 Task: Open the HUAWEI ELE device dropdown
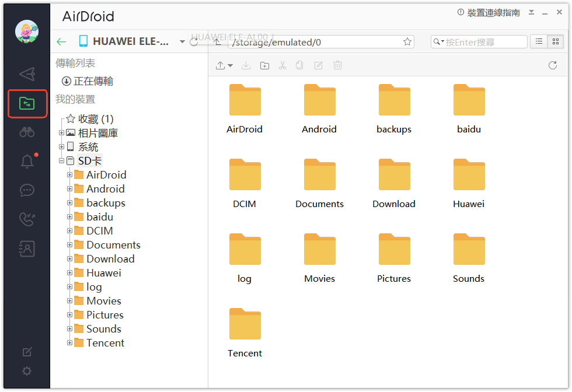(x=182, y=42)
